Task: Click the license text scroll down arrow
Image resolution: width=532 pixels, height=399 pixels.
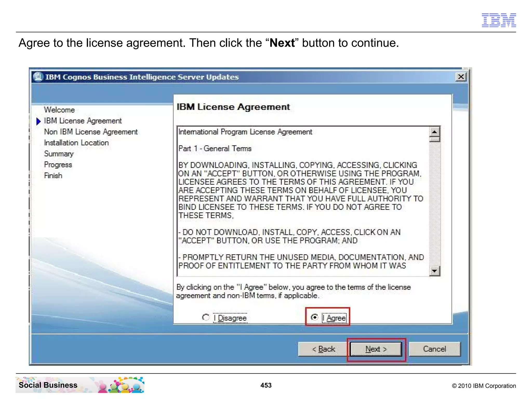Action: pyautogui.click(x=434, y=271)
